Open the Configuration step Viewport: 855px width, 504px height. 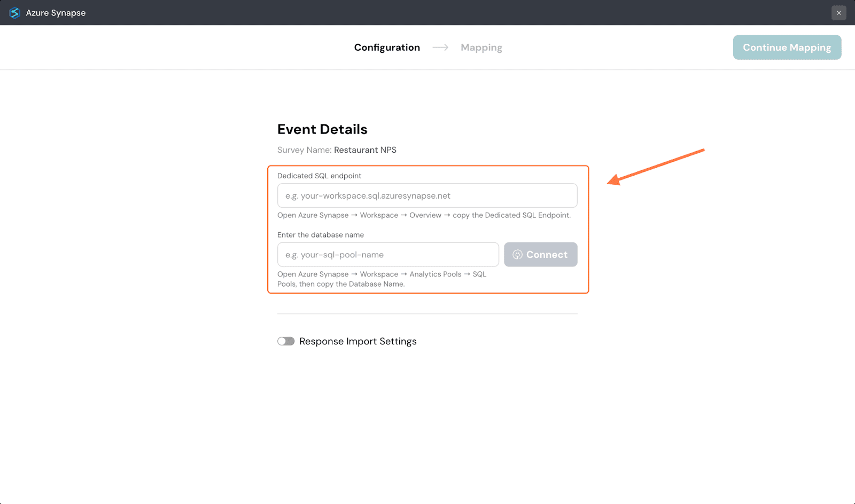coord(387,48)
